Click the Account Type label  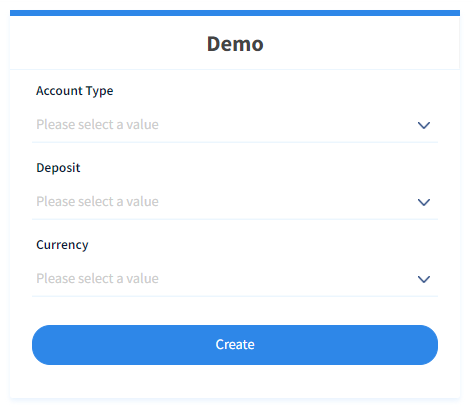coord(75,91)
